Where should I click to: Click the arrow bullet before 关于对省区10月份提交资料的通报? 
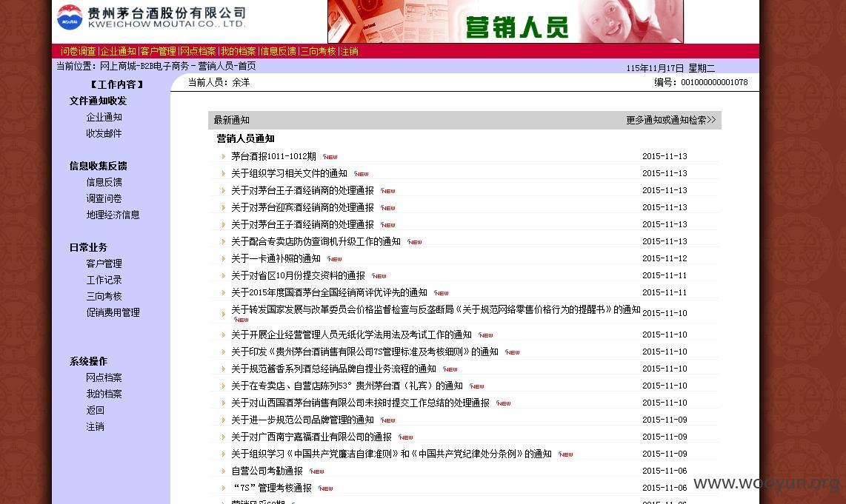point(224,276)
